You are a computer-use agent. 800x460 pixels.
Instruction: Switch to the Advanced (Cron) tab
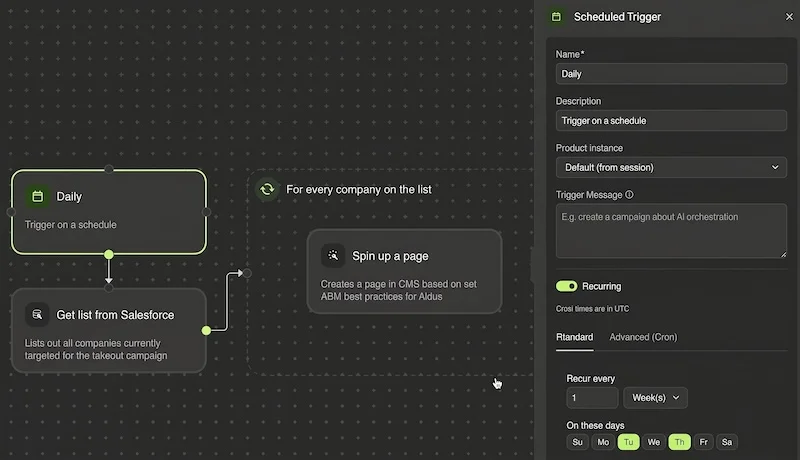click(x=643, y=337)
